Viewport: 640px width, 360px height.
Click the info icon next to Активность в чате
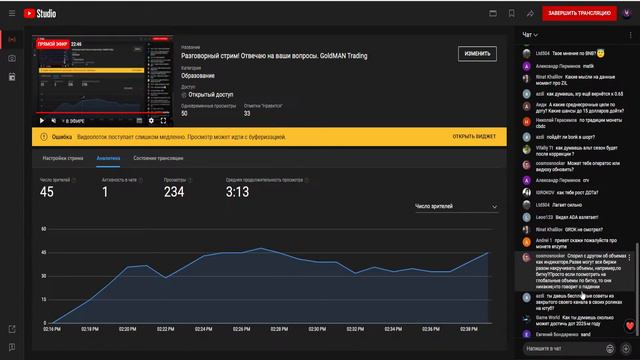pyautogui.click(x=141, y=180)
